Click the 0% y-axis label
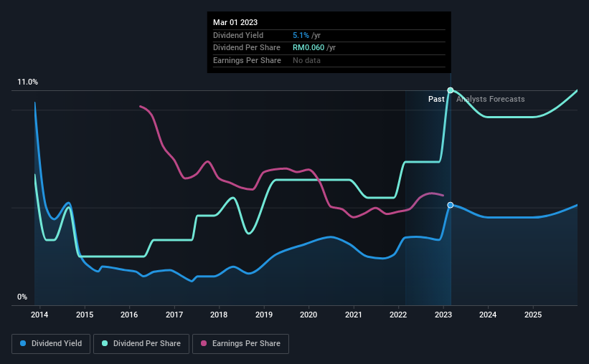The height and width of the screenshot is (364, 589). click(22, 297)
